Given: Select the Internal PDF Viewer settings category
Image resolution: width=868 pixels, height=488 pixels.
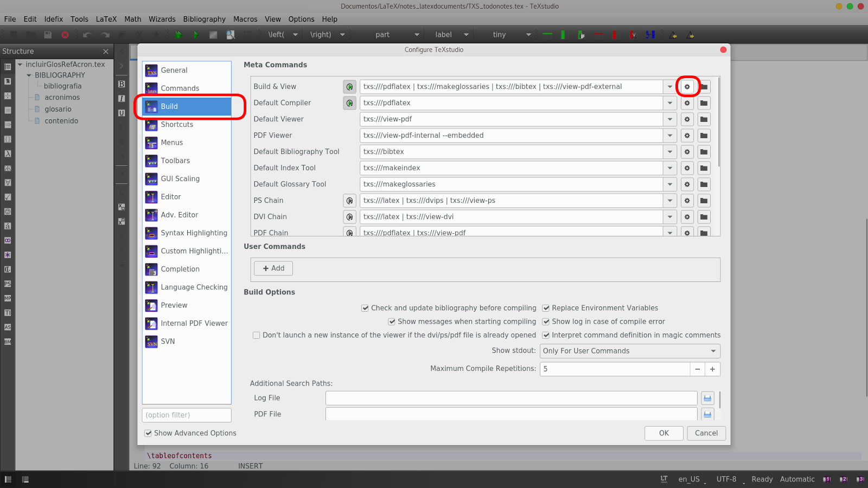Looking at the screenshot, I should 187,323.
